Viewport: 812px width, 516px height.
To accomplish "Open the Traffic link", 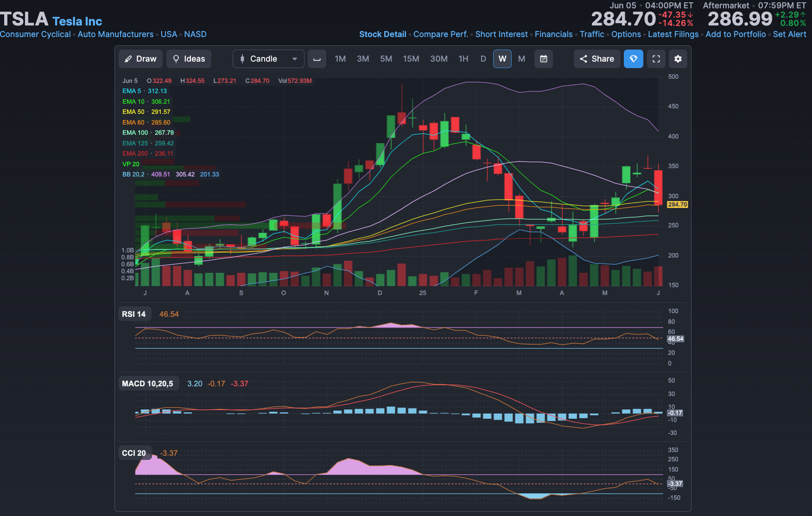I will pos(592,34).
